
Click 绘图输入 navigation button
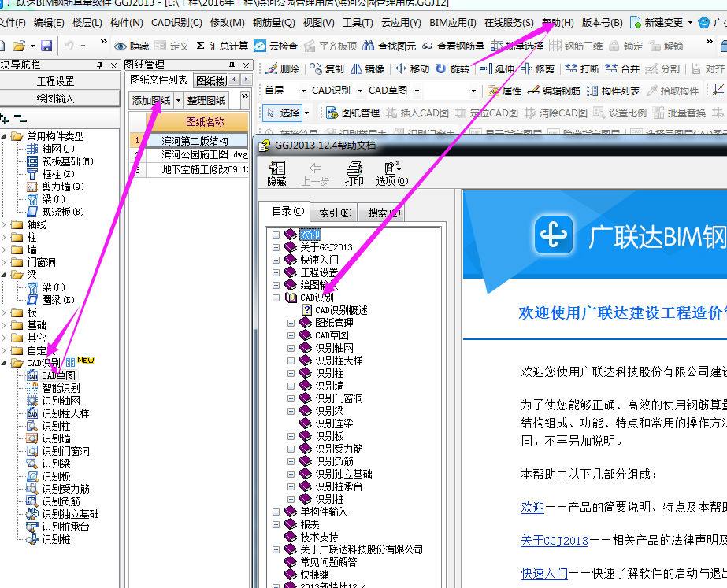(56, 98)
